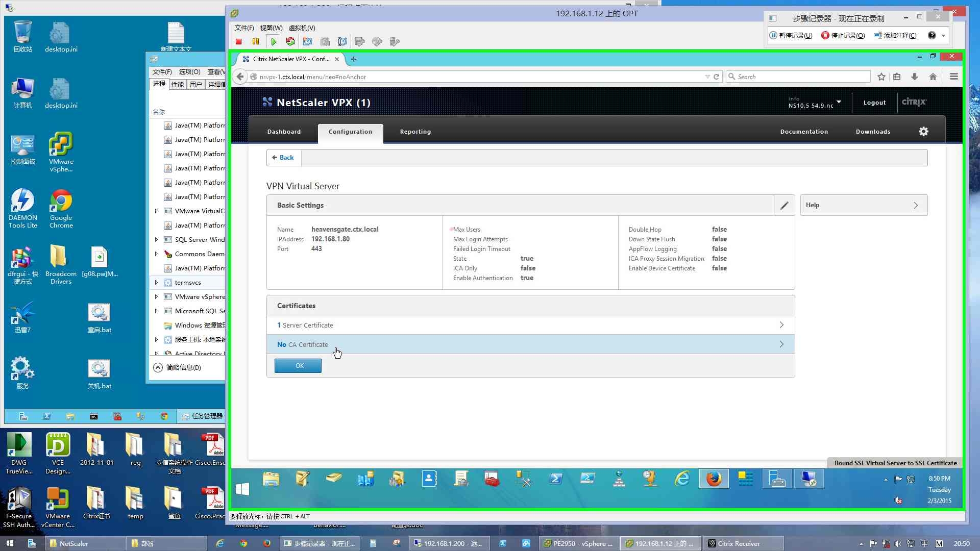Click 停止记录 in Steps Recorder

coord(843,36)
